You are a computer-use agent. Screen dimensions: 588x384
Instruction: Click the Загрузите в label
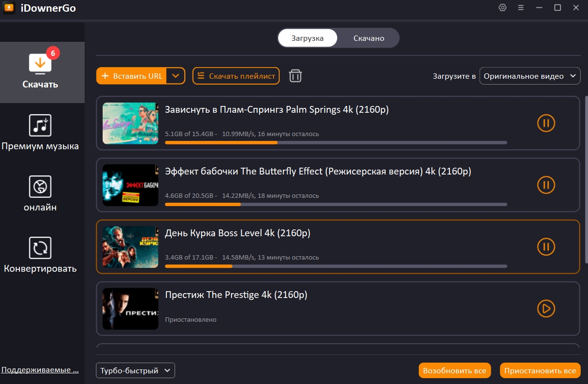454,76
